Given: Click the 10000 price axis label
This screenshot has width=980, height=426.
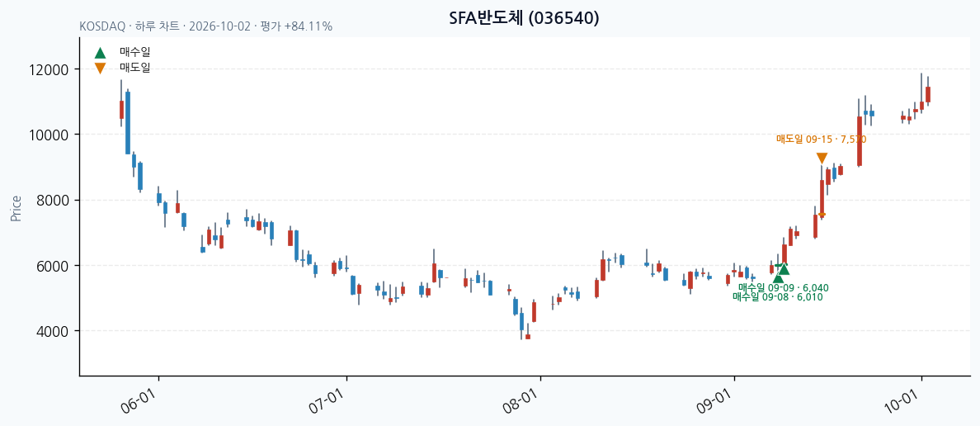Looking at the screenshot, I should pyautogui.click(x=48, y=135).
